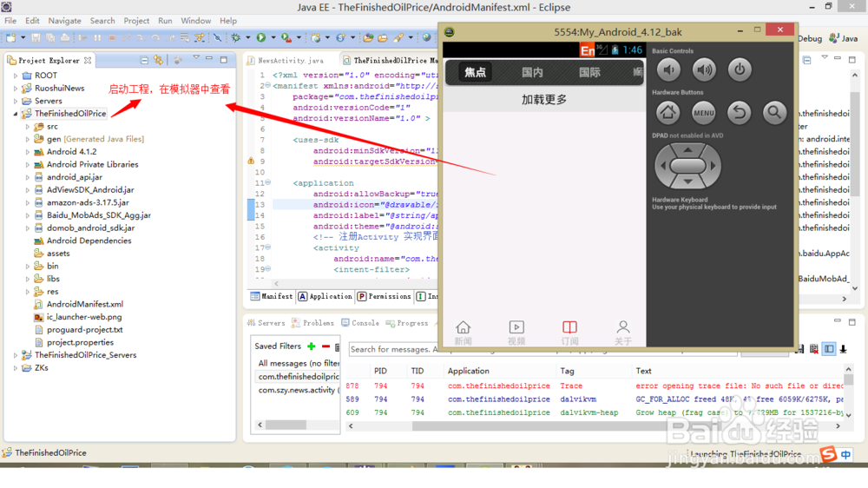Open the Window menu

(x=195, y=21)
